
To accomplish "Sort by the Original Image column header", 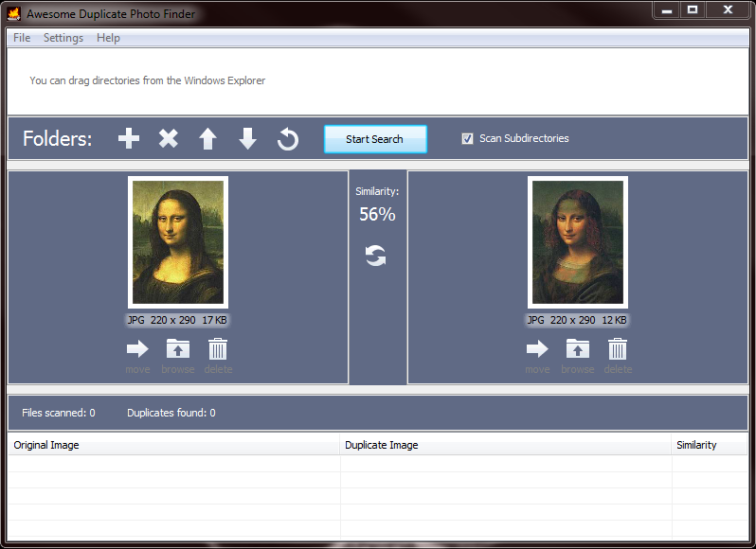I will click(174, 445).
